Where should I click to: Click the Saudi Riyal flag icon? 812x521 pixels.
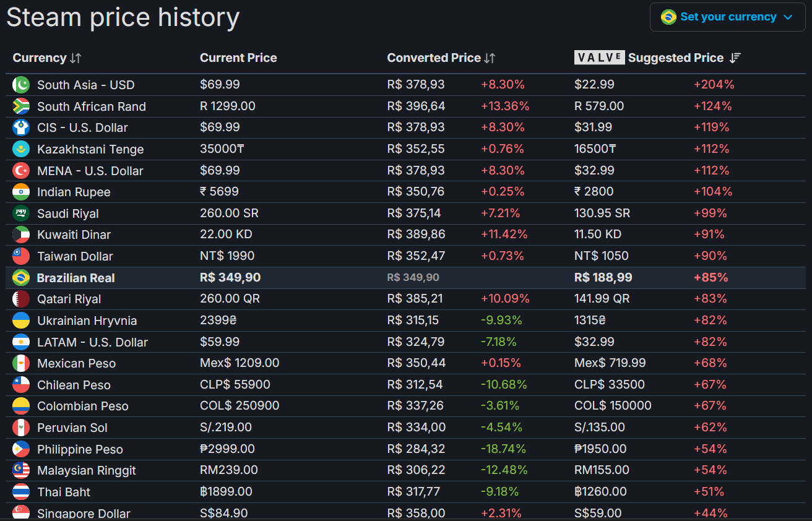pyautogui.click(x=21, y=213)
